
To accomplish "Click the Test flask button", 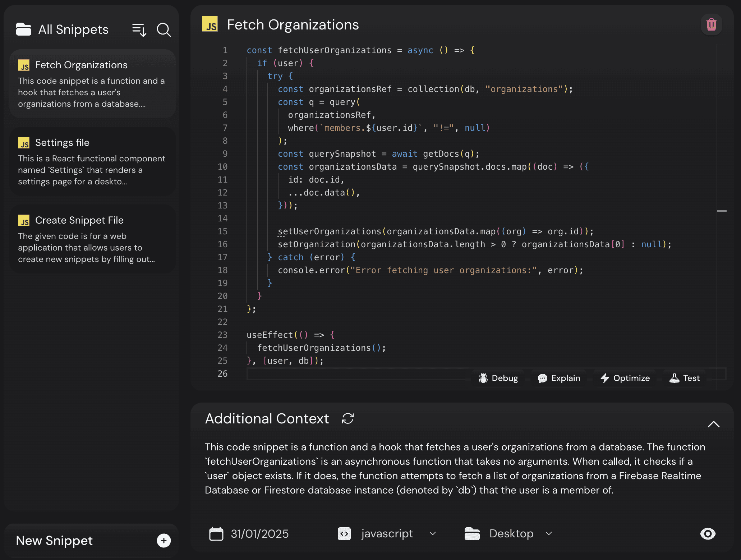I will pos(685,378).
